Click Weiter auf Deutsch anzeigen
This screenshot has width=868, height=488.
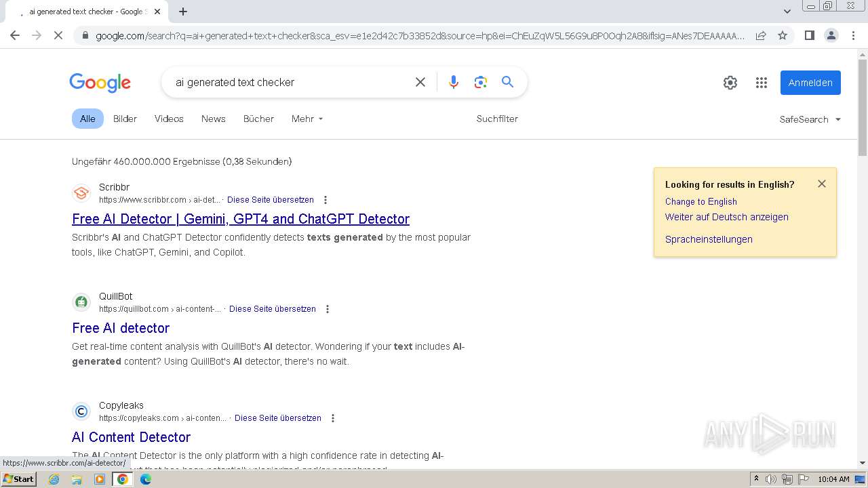(727, 217)
